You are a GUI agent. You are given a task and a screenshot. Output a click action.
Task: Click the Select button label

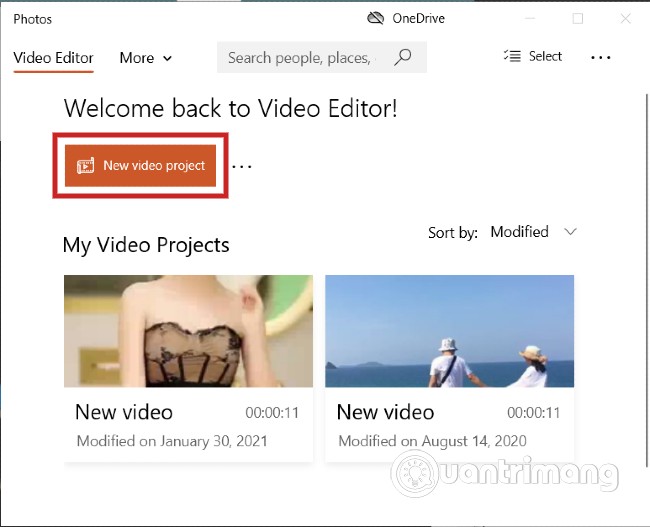point(545,56)
